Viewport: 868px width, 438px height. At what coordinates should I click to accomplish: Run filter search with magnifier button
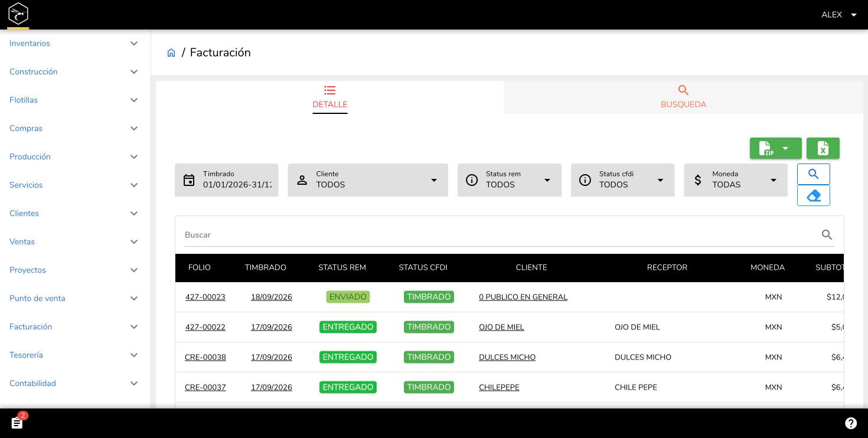(813, 174)
